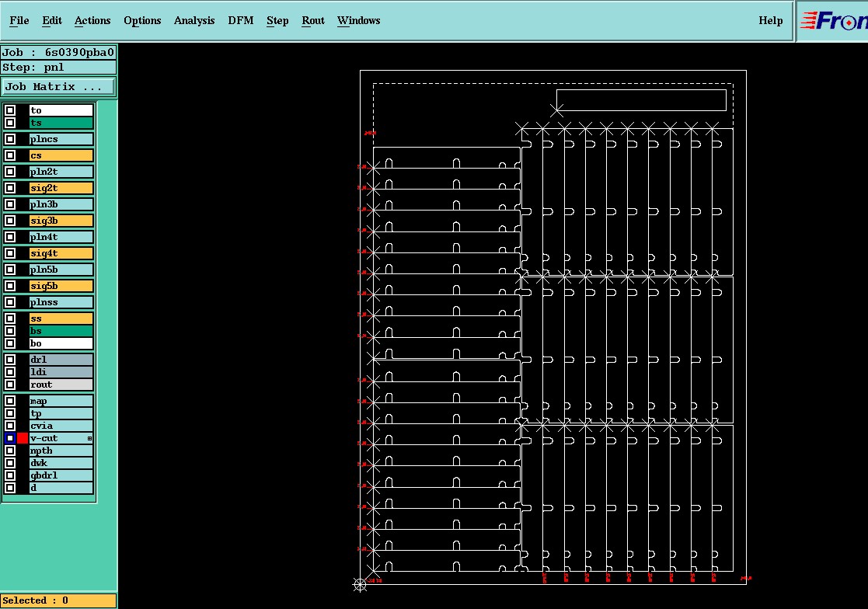Click the small marker icon on v-cut row
This screenshot has width=868, height=609.
click(x=89, y=438)
